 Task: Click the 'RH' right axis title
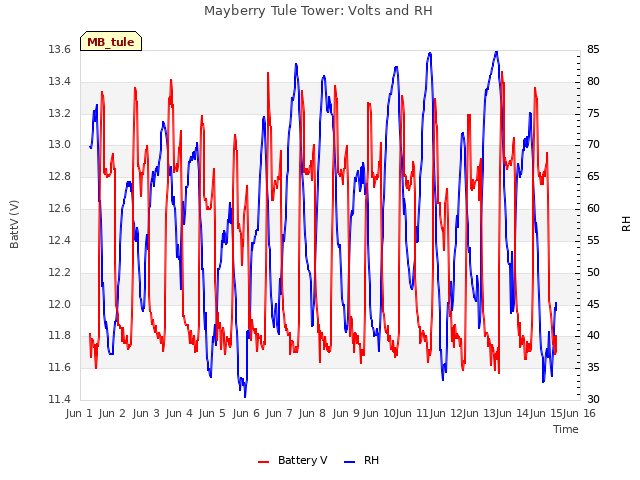tap(626, 224)
